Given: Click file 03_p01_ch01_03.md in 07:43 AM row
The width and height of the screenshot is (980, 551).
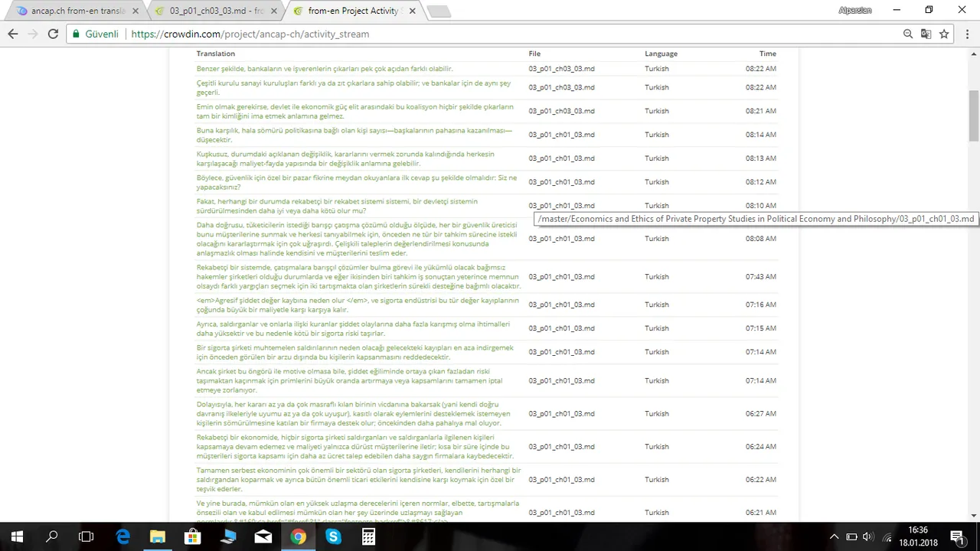Looking at the screenshot, I should pyautogui.click(x=561, y=276).
